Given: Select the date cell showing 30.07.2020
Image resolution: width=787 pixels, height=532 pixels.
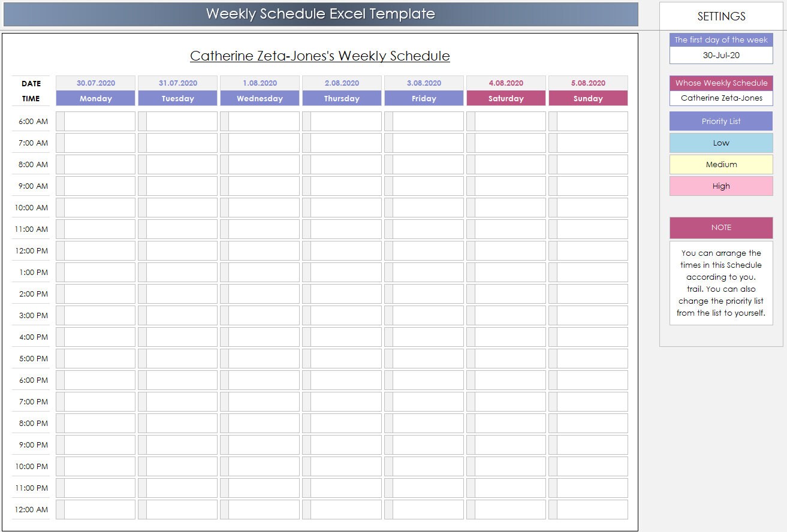Looking at the screenshot, I should (95, 83).
